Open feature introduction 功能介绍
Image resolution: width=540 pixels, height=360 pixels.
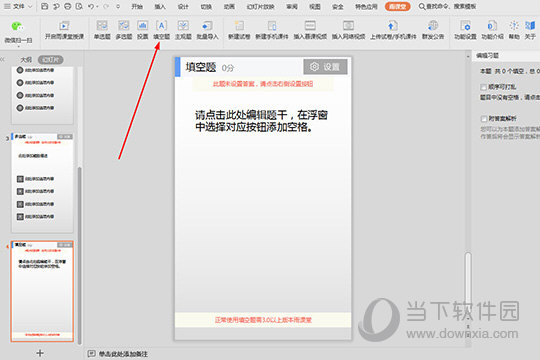pos(492,30)
